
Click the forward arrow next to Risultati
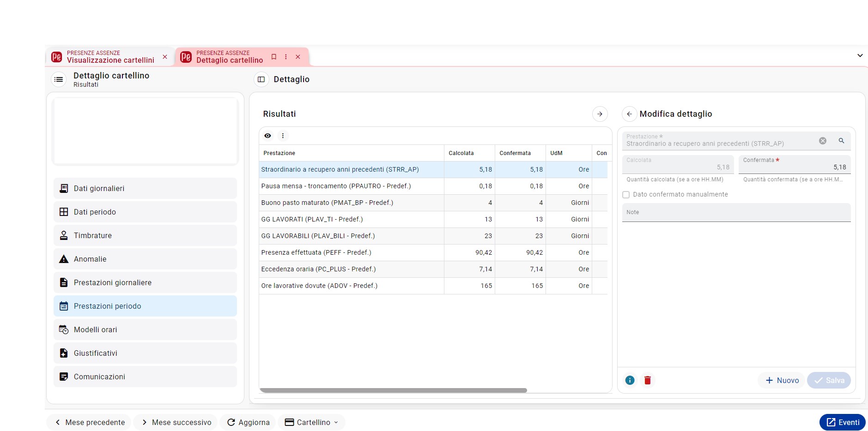pyautogui.click(x=600, y=114)
